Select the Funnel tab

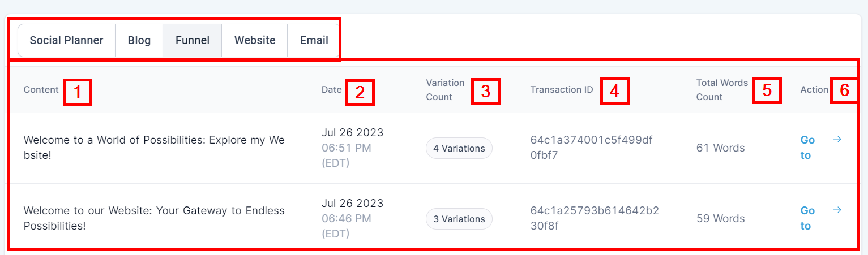[193, 40]
